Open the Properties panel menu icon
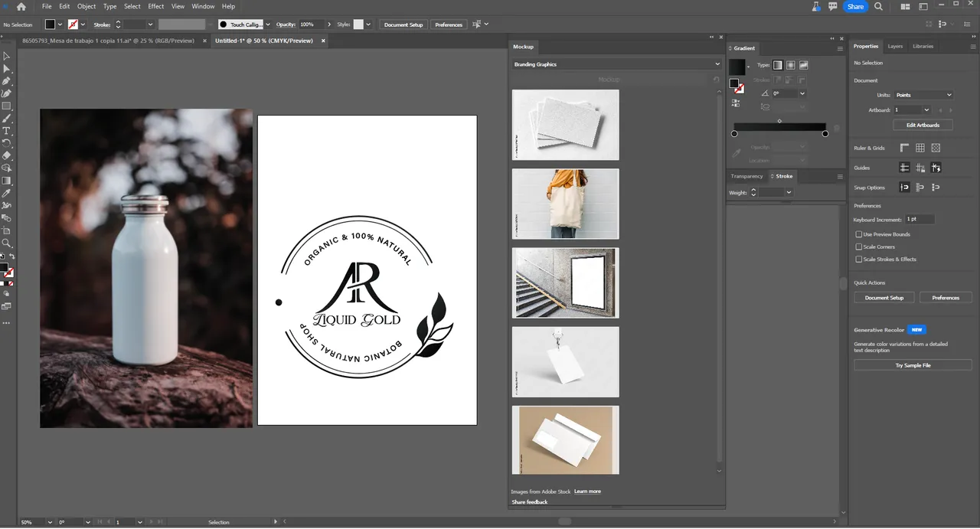The width and height of the screenshot is (980, 529). 972,46
